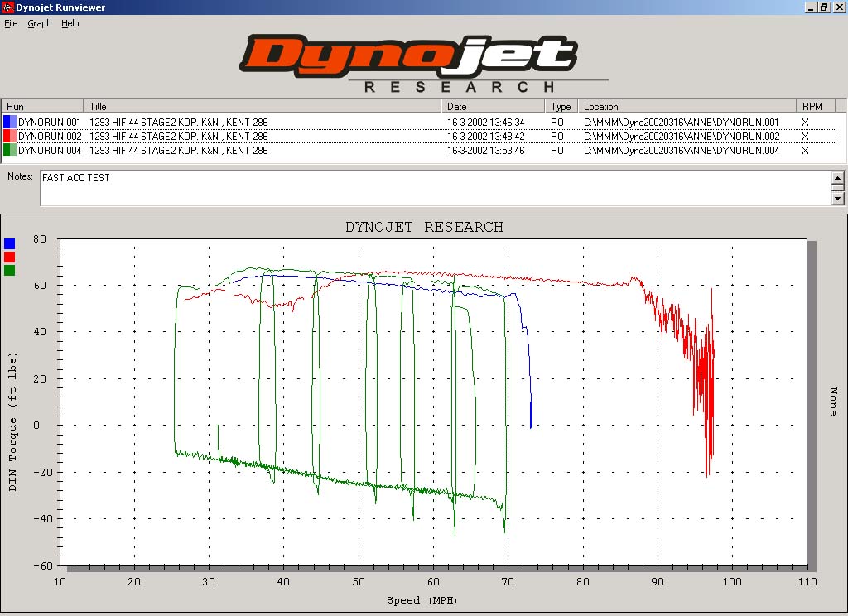
Task: Sort by the Title column header
Action: coord(263,106)
